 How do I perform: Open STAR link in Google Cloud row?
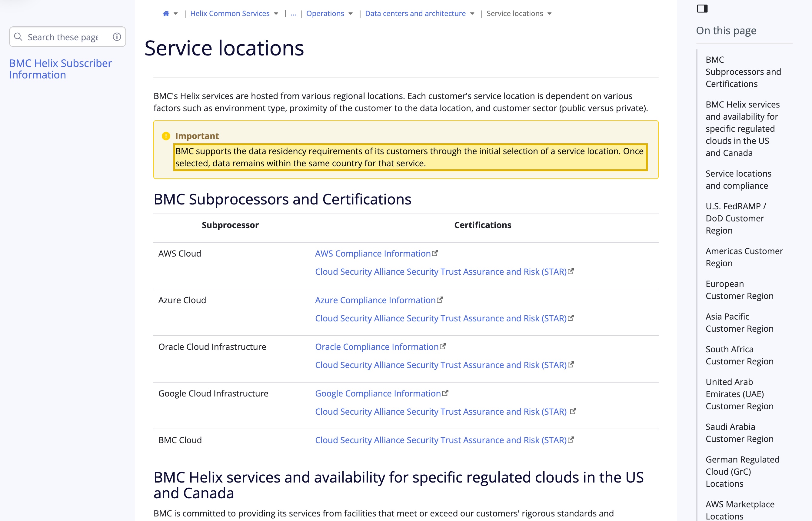pos(441,412)
